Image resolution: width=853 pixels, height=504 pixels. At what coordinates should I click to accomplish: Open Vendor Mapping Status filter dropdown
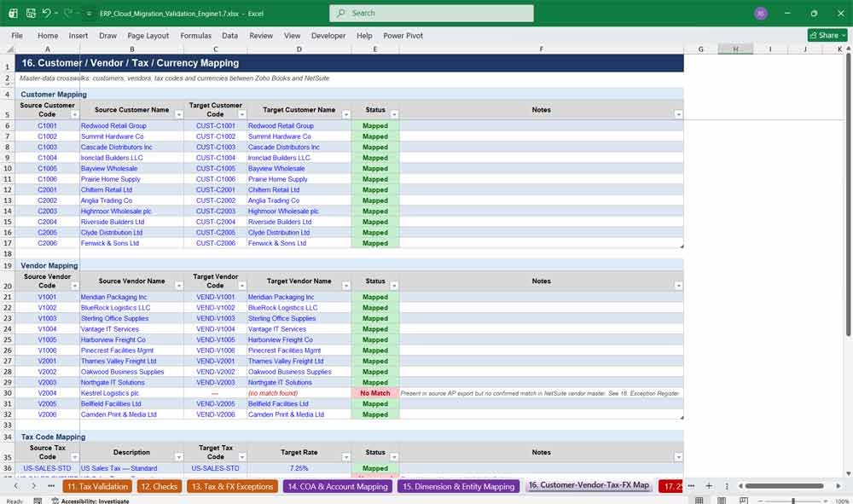(394, 286)
